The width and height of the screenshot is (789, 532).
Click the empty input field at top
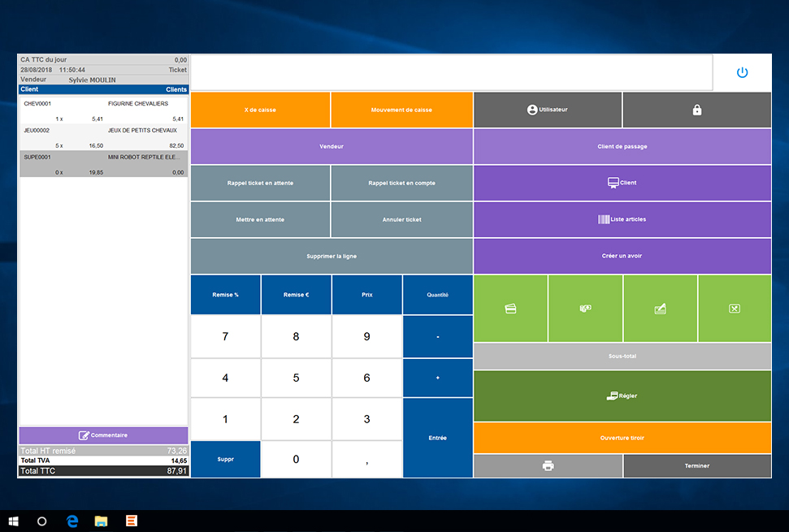point(452,72)
